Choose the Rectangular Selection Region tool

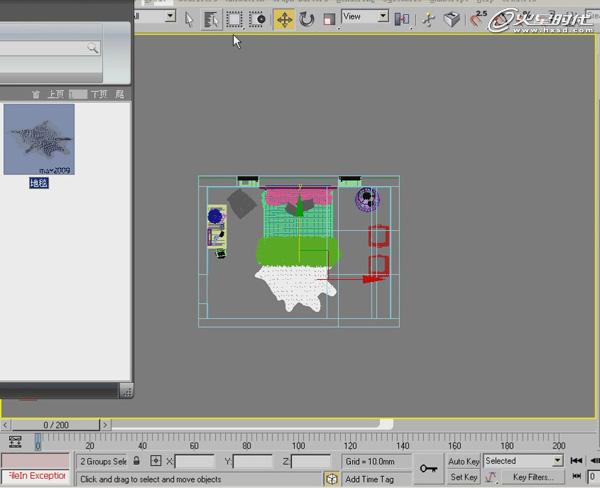(x=234, y=18)
